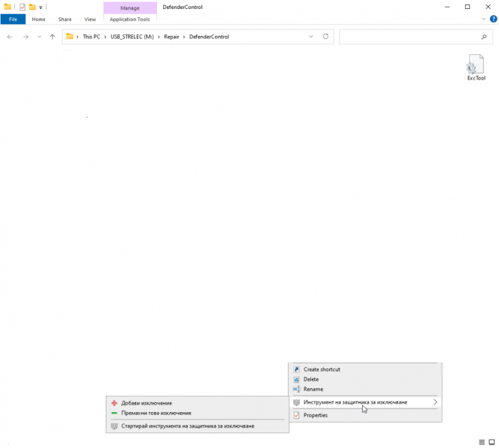Screen dimensions: 499x448
Task: Open Properties from the context menu
Action: tap(365, 415)
